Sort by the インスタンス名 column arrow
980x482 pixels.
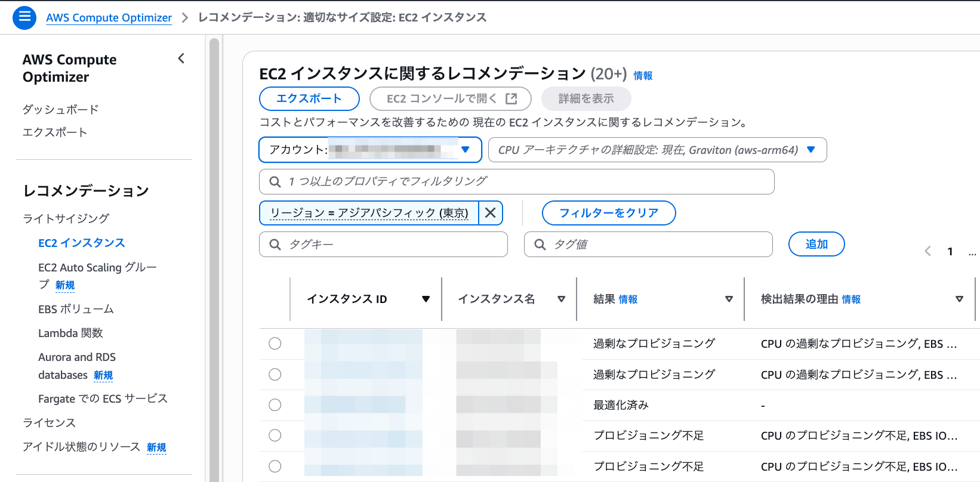(x=561, y=299)
